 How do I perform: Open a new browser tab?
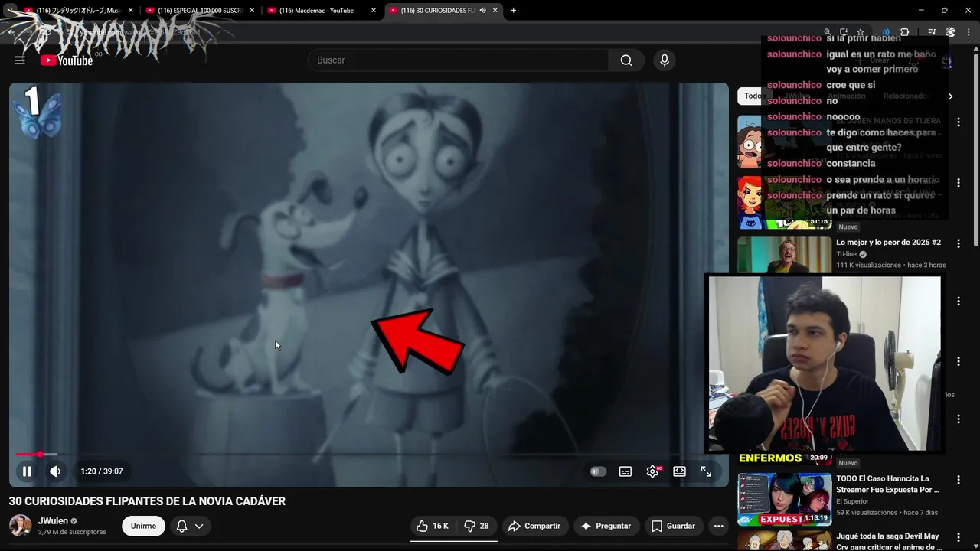click(513, 11)
